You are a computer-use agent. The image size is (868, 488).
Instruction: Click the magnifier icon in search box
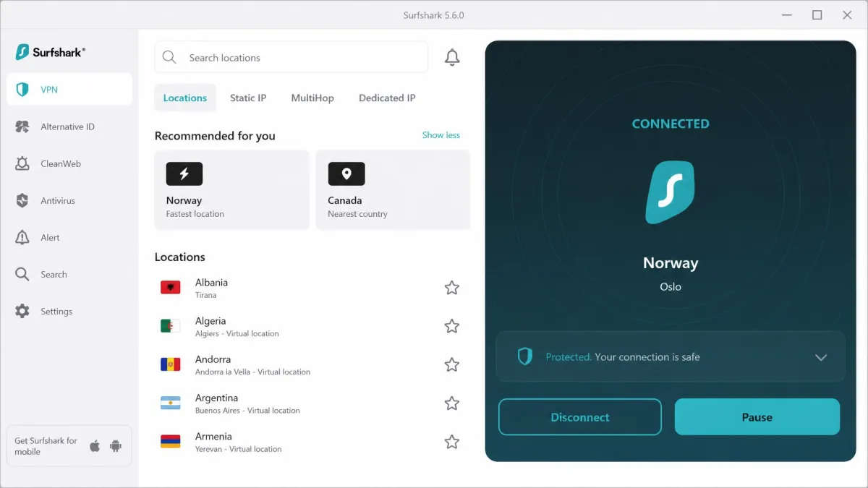coord(169,57)
